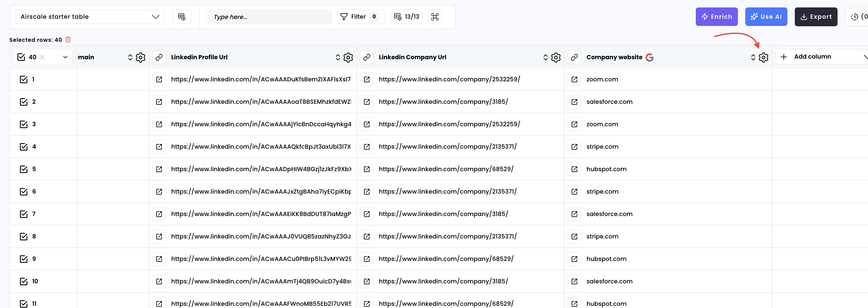Click link icon in Linkedin Company Url header
Image resolution: width=868 pixels, height=308 pixels.
[x=367, y=57]
